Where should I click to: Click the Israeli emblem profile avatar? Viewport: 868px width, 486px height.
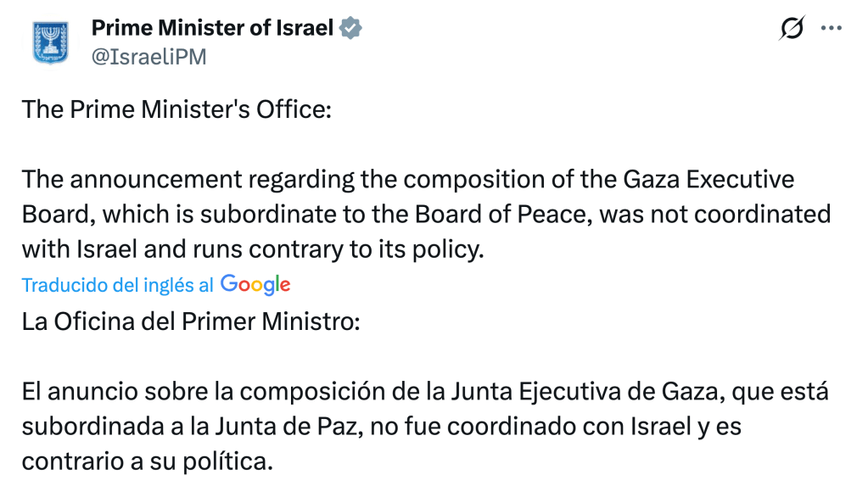coord(50,42)
